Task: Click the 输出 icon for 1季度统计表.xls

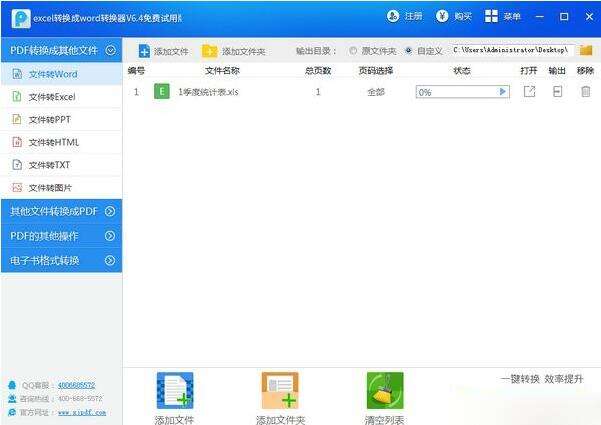Action: coord(557,91)
